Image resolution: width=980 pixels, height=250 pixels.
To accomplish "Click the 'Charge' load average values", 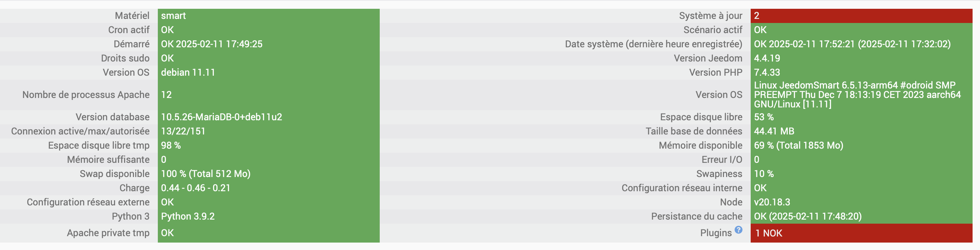I will click(196, 188).
